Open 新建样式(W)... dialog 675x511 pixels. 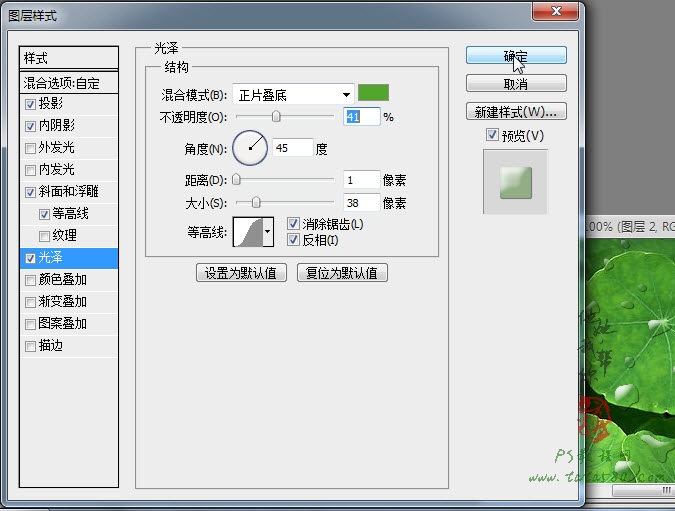(x=516, y=112)
